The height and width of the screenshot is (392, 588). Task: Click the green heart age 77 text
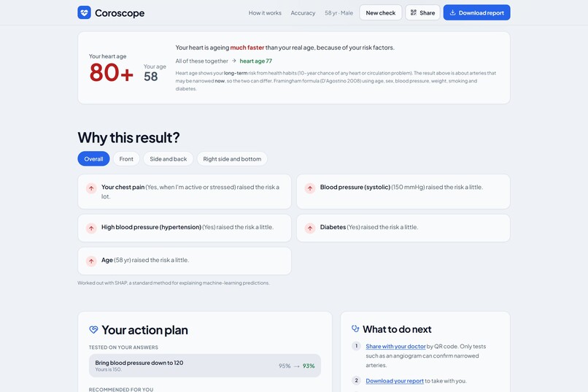pyautogui.click(x=256, y=61)
